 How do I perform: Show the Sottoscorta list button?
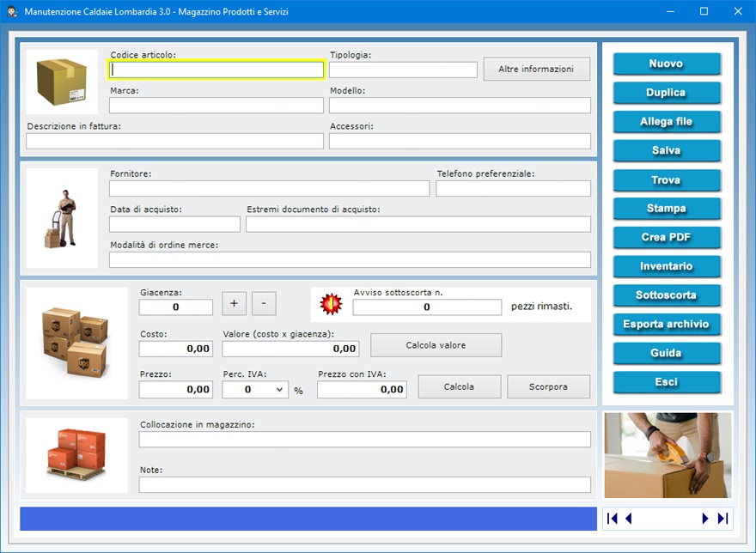pos(667,295)
